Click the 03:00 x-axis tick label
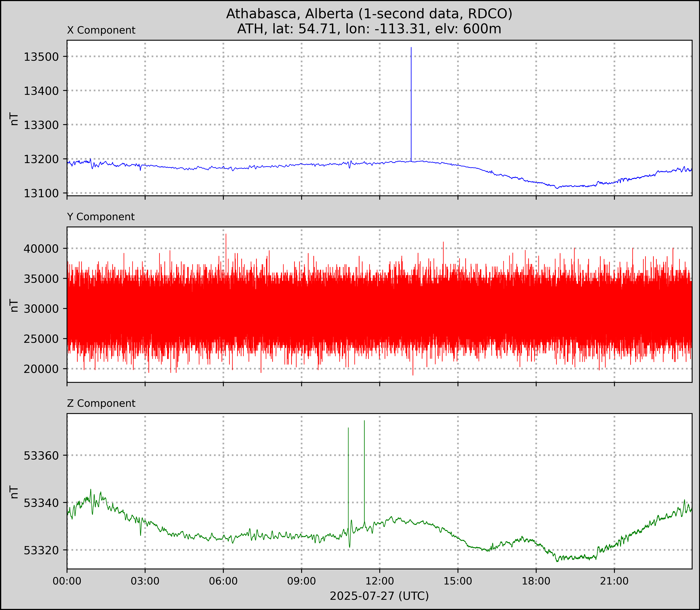The width and height of the screenshot is (700, 610). 145,581
